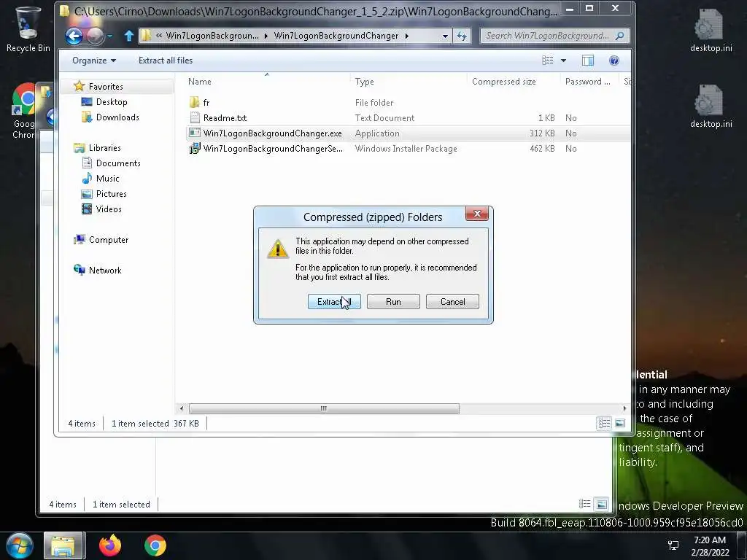Click the Win7LogonBackgroundChanger breadcrumb segment
The image size is (747, 560).
(x=336, y=36)
